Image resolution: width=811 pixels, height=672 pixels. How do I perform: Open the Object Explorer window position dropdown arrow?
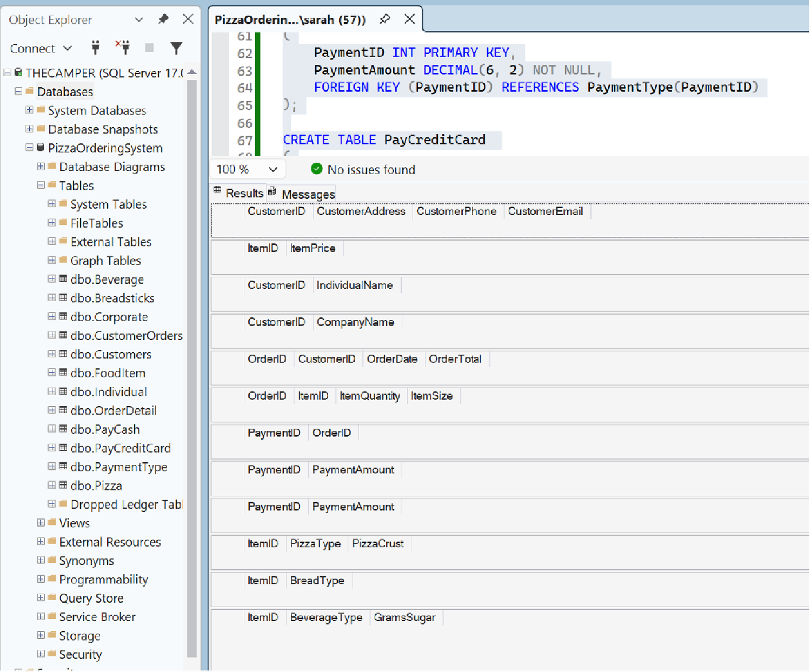(x=139, y=19)
